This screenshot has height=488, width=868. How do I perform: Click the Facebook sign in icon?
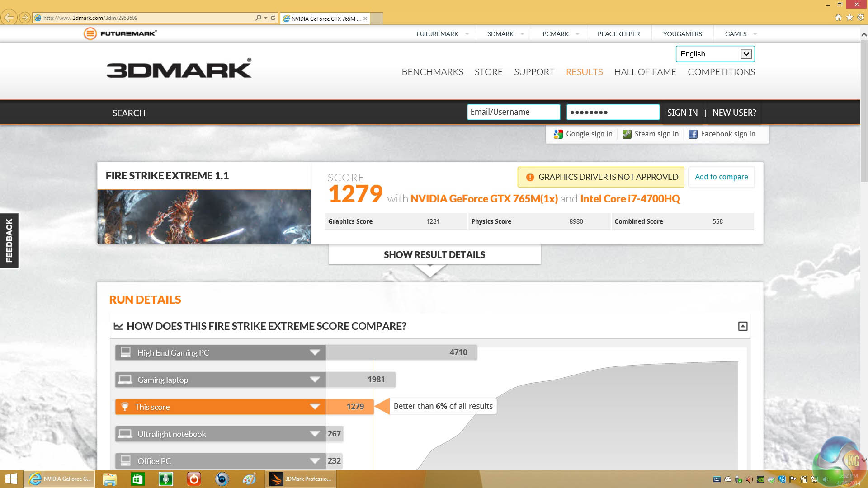[x=693, y=134]
